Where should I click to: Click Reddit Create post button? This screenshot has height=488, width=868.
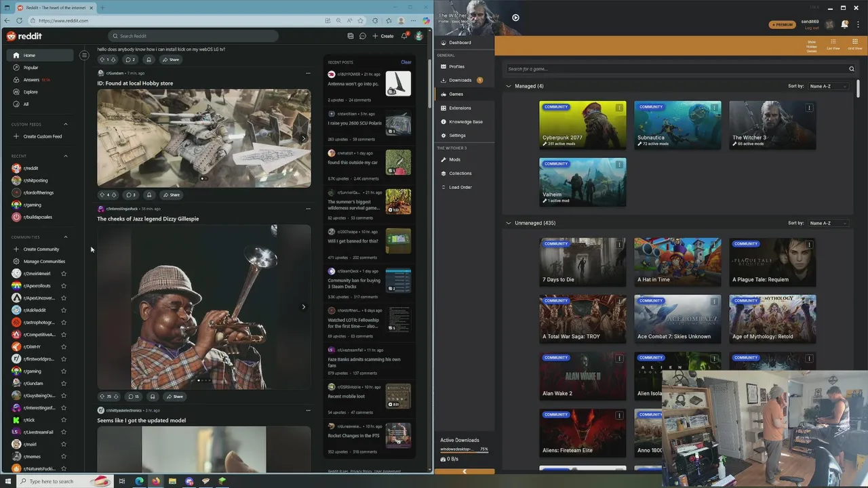click(383, 36)
